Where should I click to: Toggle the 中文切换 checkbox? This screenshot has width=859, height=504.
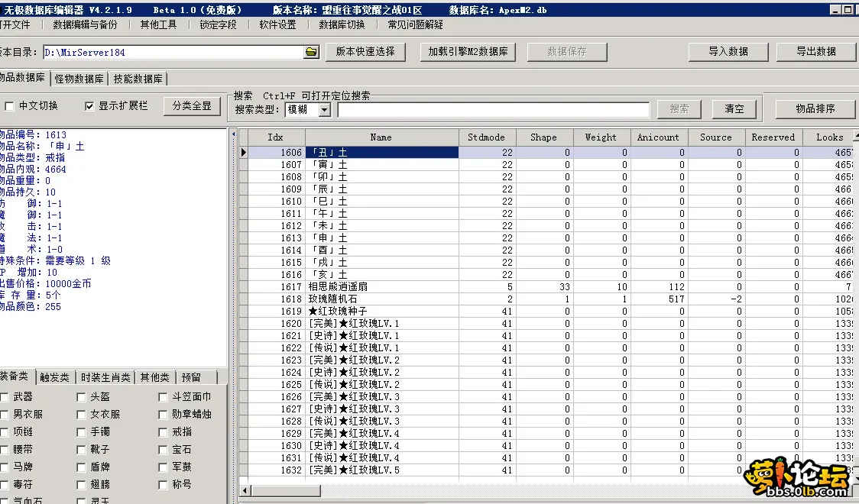point(9,106)
